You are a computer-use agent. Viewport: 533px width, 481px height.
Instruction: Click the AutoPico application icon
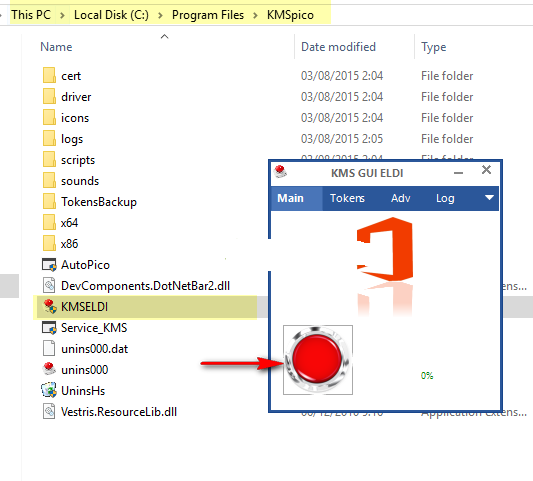tap(49, 265)
